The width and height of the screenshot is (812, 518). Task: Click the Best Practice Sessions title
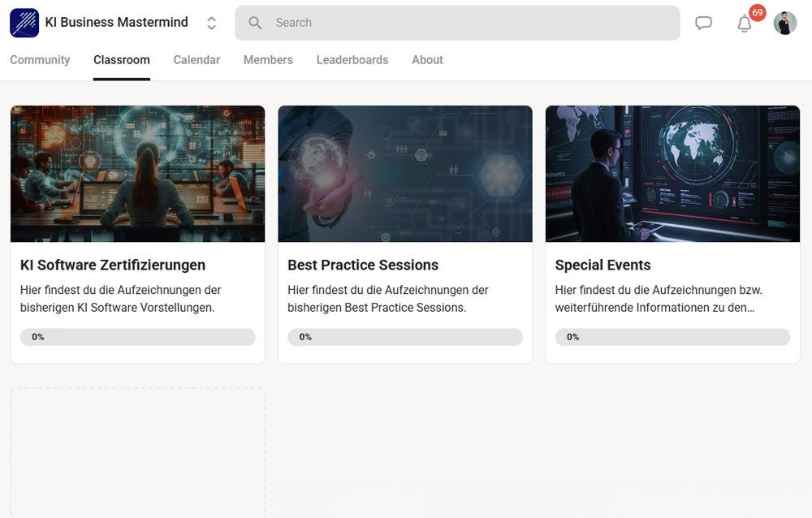[x=363, y=265]
